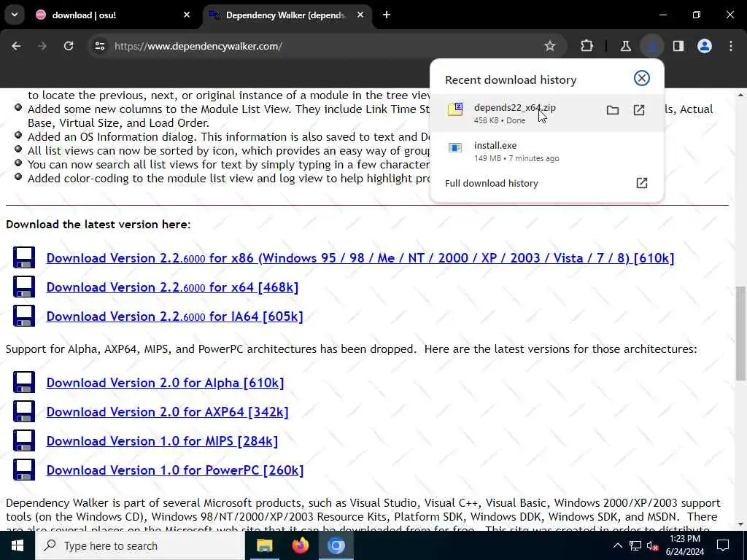View site information icon in address bar
The height and width of the screenshot is (560, 747).
(x=99, y=46)
